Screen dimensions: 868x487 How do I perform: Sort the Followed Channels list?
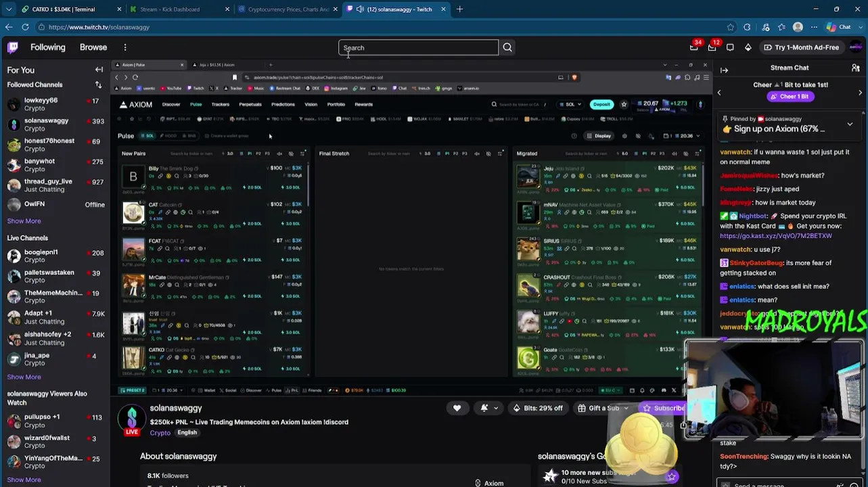click(x=98, y=85)
